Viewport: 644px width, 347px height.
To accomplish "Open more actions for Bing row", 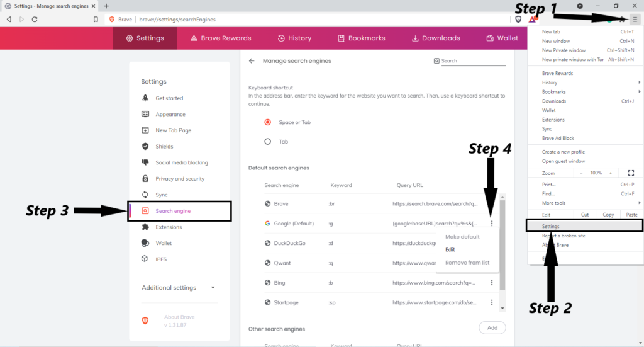I will tap(492, 283).
